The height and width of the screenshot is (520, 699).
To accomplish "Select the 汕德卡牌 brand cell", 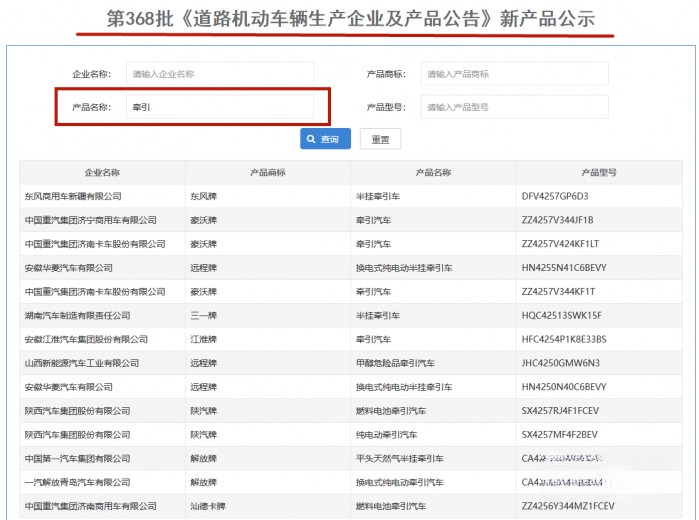I will point(208,507).
